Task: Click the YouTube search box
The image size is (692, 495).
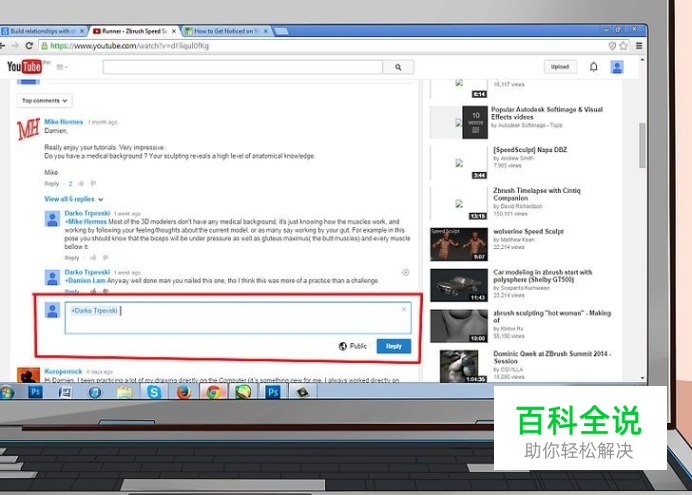Action: click(243, 67)
